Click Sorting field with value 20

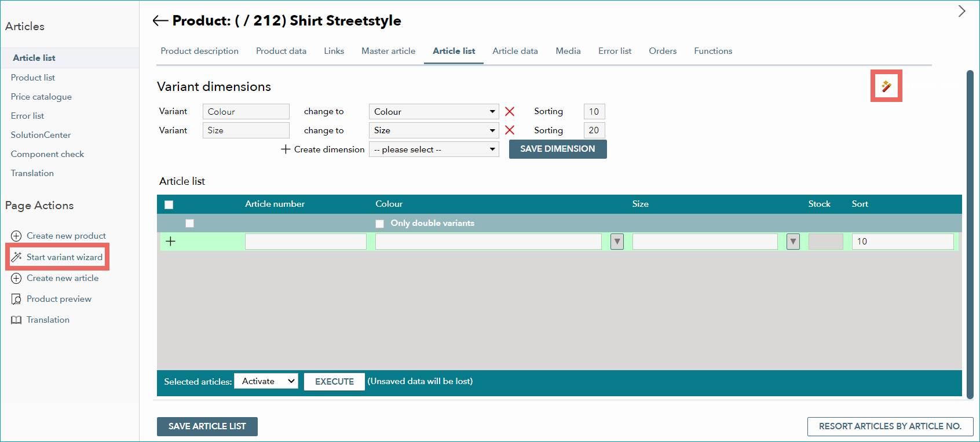pos(594,130)
